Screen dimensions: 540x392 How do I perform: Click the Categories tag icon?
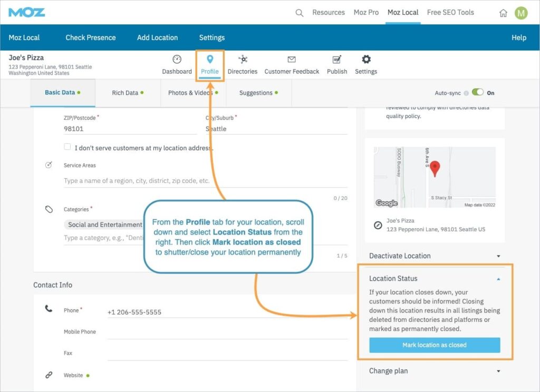pos(49,209)
